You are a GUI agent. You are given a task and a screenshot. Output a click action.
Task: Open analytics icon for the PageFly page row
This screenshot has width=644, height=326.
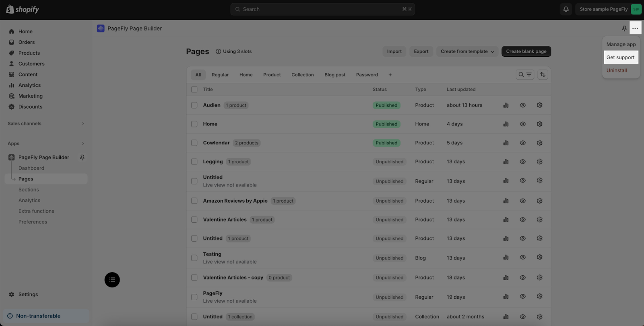(506, 297)
